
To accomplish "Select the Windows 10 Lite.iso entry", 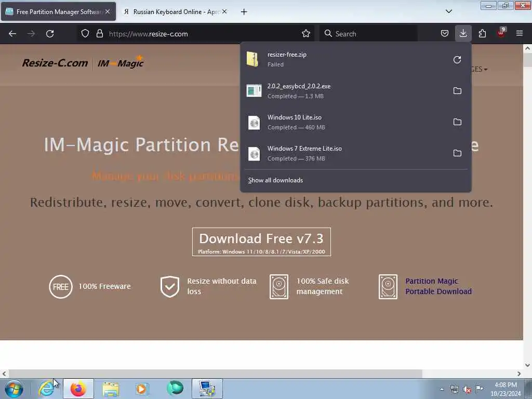I will [x=355, y=122].
